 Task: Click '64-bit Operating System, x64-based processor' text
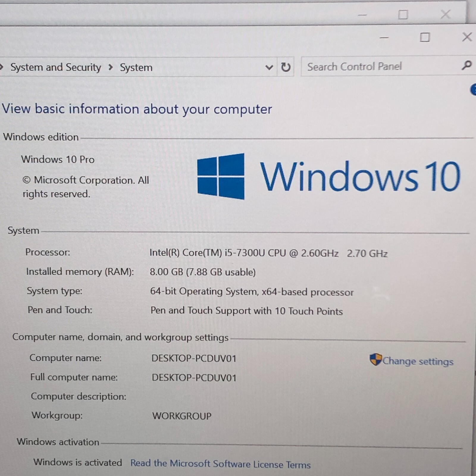[252, 292]
